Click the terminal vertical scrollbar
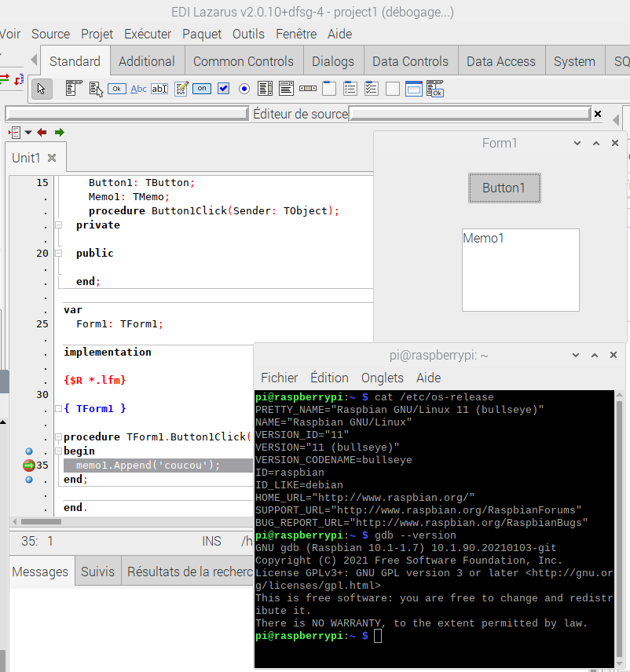Image resolution: width=630 pixels, height=672 pixels. point(619,529)
